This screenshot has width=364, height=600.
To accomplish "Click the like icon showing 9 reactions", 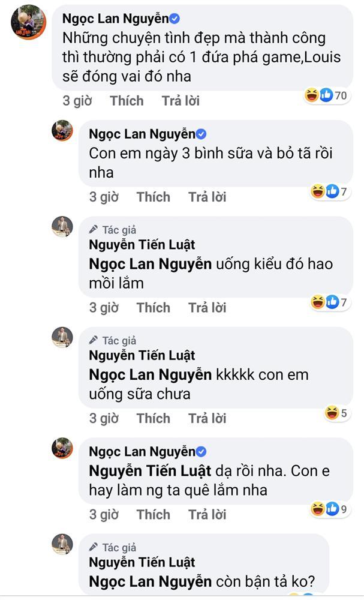I will pyautogui.click(x=332, y=508).
